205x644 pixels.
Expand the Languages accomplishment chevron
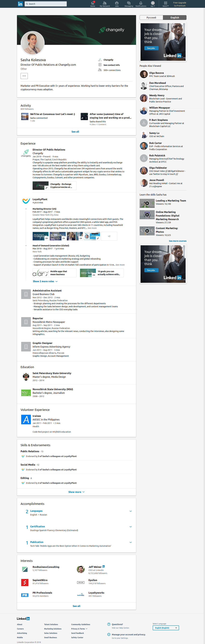point(130,511)
